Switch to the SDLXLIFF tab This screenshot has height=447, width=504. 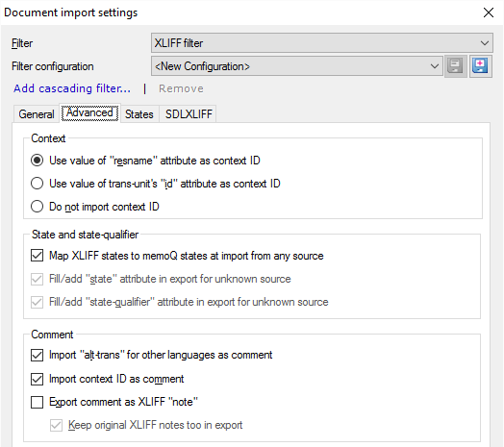tap(189, 114)
